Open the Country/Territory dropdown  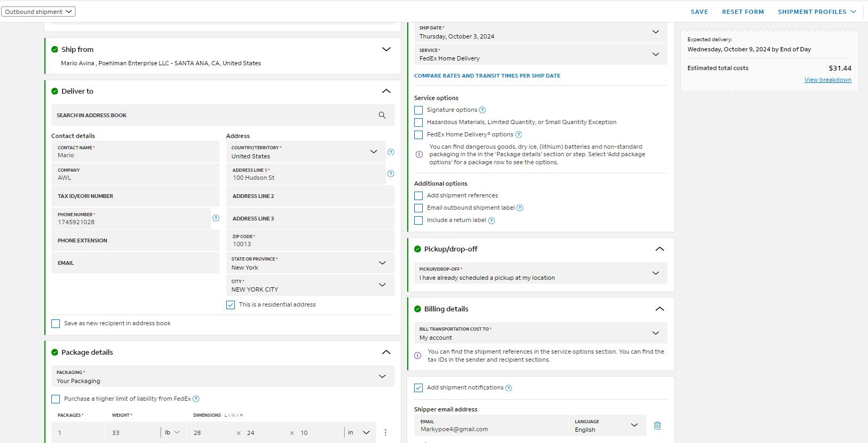(306, 152)
